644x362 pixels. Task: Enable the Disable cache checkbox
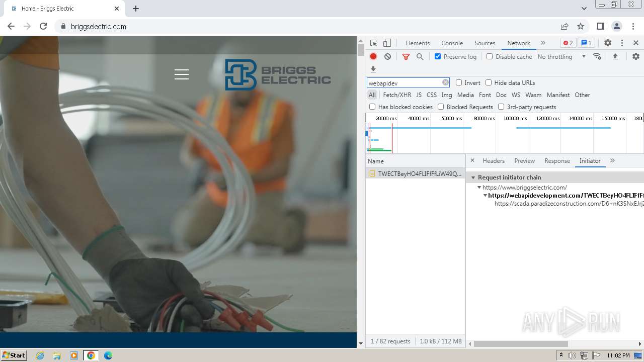490,56
